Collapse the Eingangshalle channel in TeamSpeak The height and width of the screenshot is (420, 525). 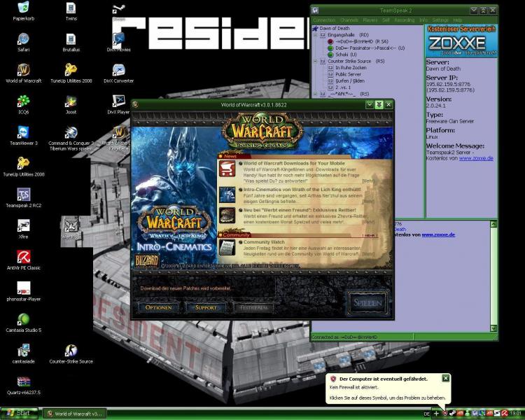point(315,35)
